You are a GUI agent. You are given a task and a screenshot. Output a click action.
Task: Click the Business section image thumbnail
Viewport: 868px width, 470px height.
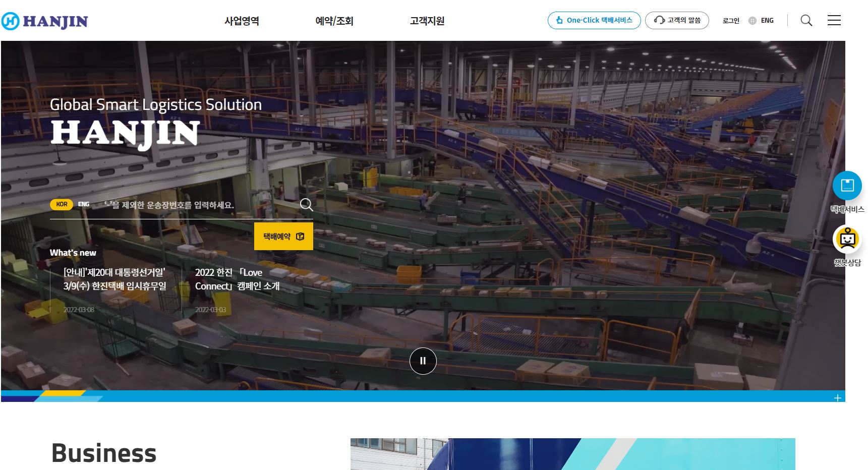click(572, 454)
